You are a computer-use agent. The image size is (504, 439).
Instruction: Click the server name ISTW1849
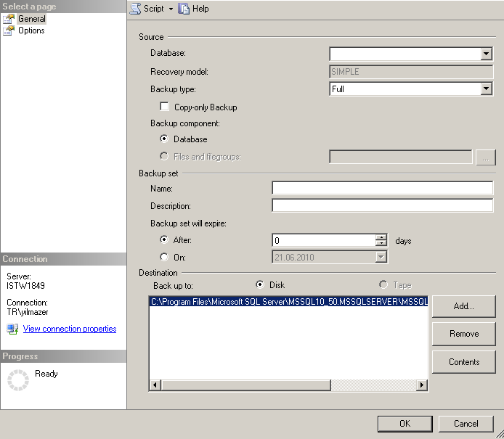[25, 285]
